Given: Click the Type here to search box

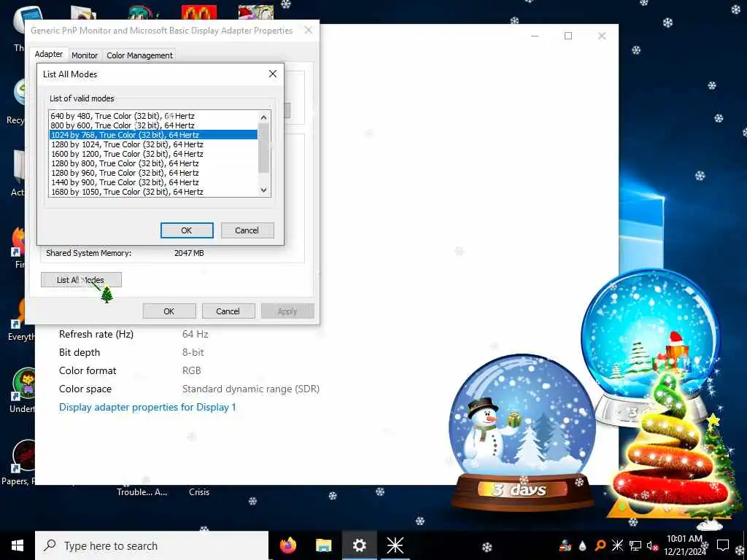Looking at the screenshot, I should pyautogui.click(x=152, y=545).
